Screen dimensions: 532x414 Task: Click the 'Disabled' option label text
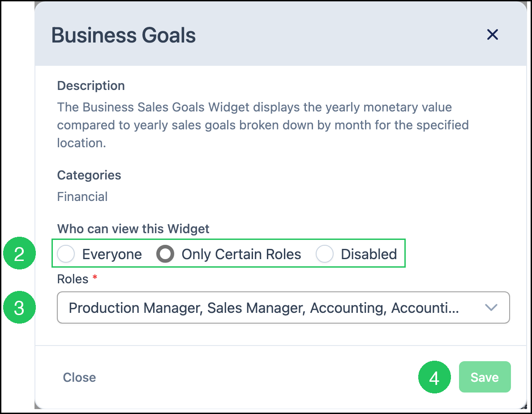tap(369, 254)
